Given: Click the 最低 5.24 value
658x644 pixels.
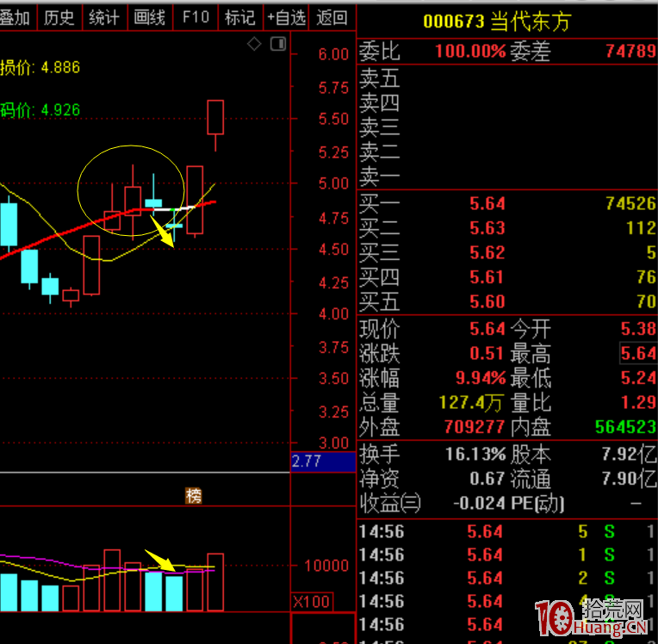Looking at the screenshot, I should point(638,378).
